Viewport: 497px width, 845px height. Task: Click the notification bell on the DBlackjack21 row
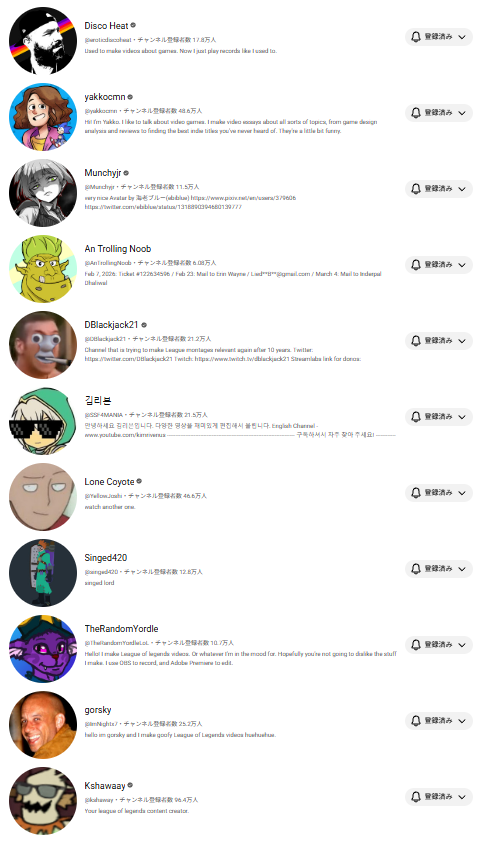coord(416,341)
